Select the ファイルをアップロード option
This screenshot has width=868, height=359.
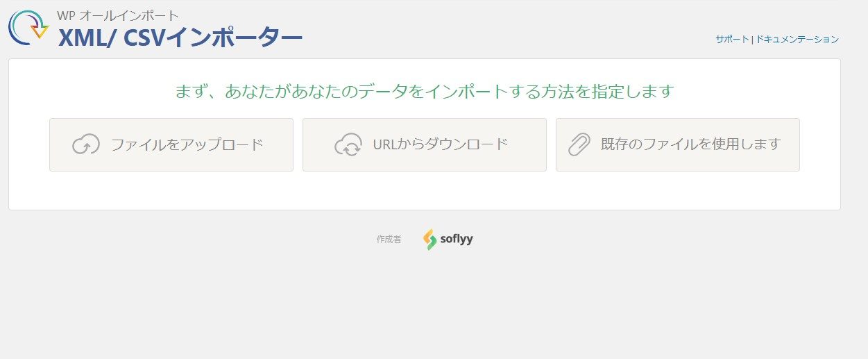tap(171, 144)
